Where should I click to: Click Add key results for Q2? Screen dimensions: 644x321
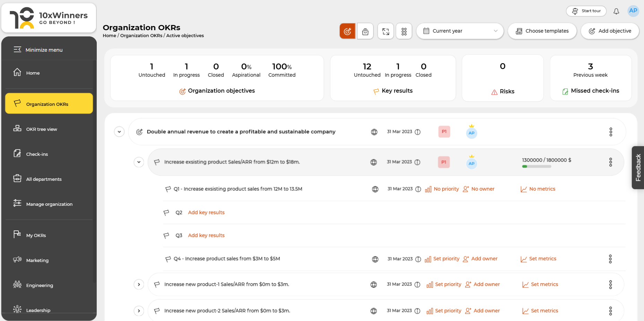pos(206,212)
